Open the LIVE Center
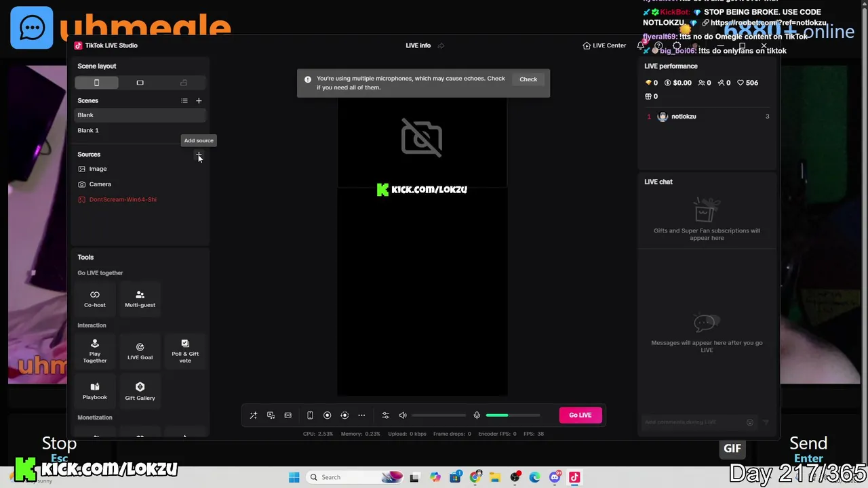This screenshot has width=868, height=488. coord(604,45)
